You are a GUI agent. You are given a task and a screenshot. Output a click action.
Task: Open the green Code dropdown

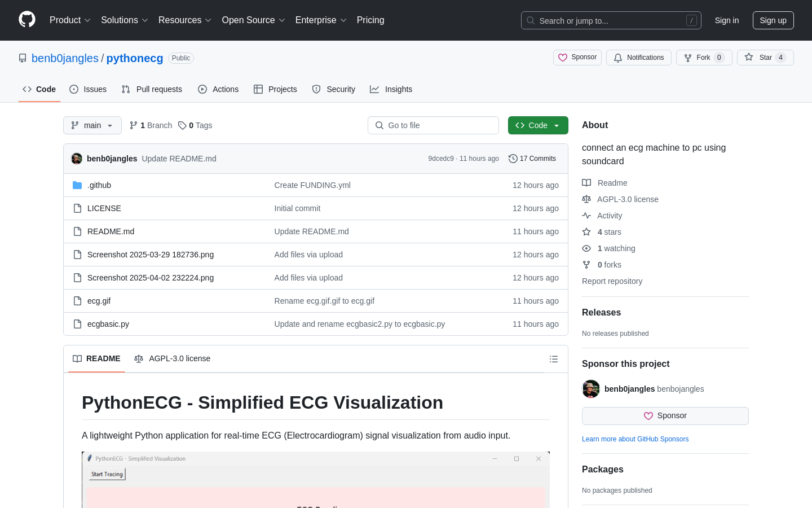point(538,125)
